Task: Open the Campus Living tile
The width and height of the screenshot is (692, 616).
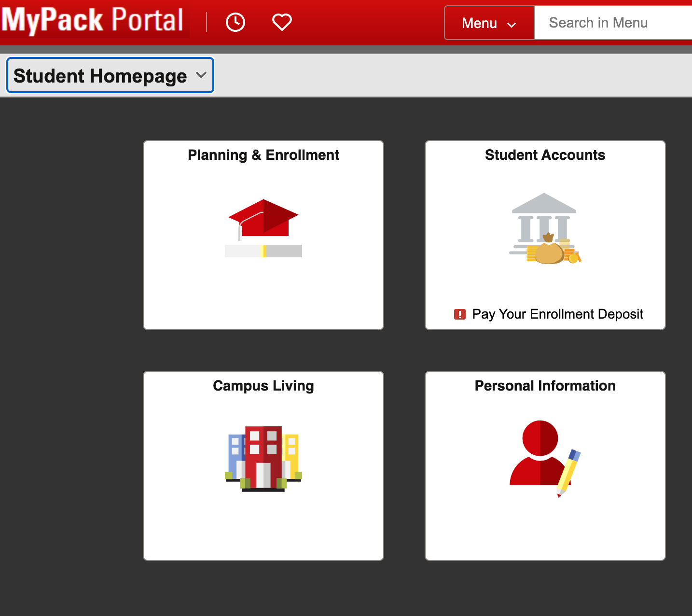Action: pyautogui.click(x=263, y=466)
